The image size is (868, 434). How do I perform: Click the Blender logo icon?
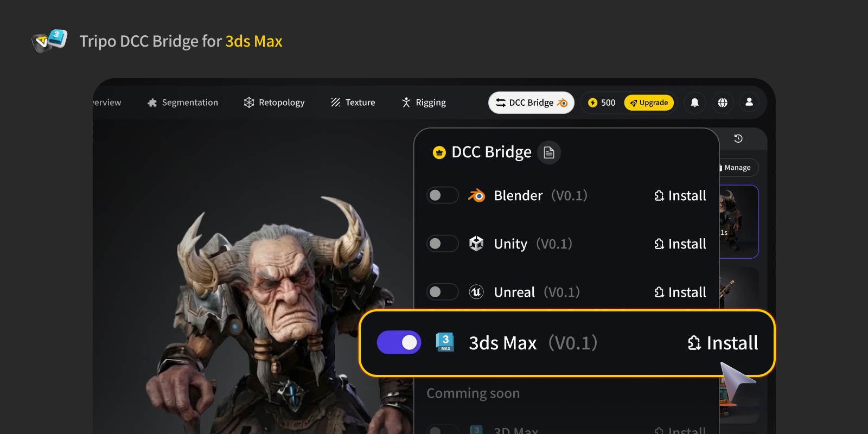[x=476, y=195]
